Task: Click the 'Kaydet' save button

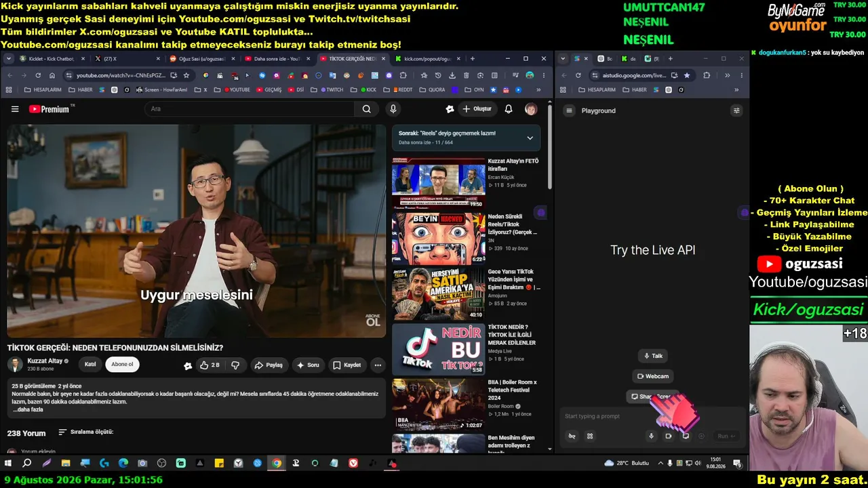Action: tap(347, 365)
